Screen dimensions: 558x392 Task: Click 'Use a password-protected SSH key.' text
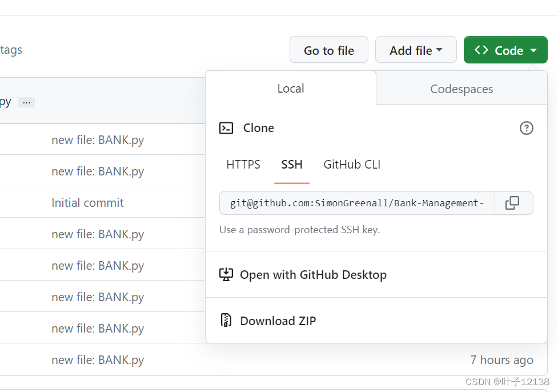300,230
